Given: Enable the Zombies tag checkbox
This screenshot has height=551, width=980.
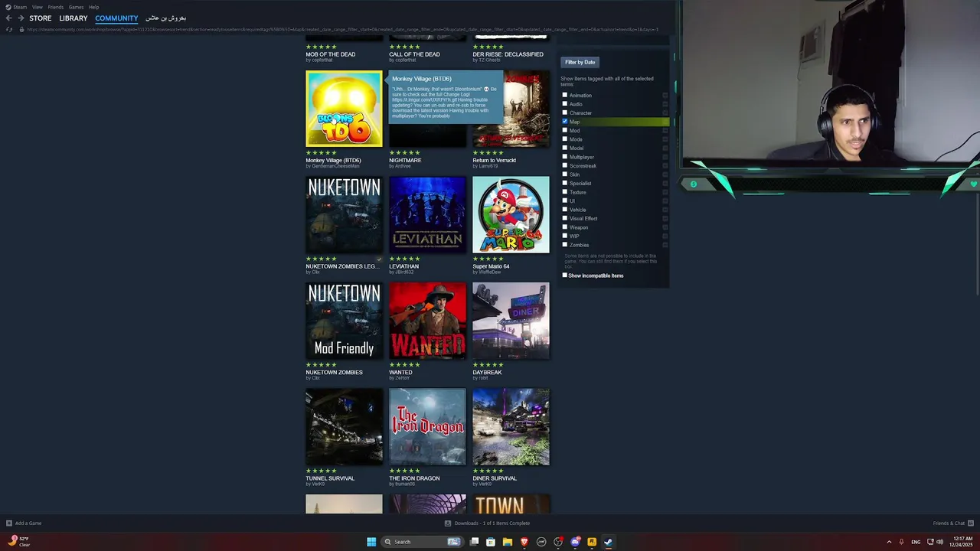Looking at the screenshot, I should click(x=565, y=245).
